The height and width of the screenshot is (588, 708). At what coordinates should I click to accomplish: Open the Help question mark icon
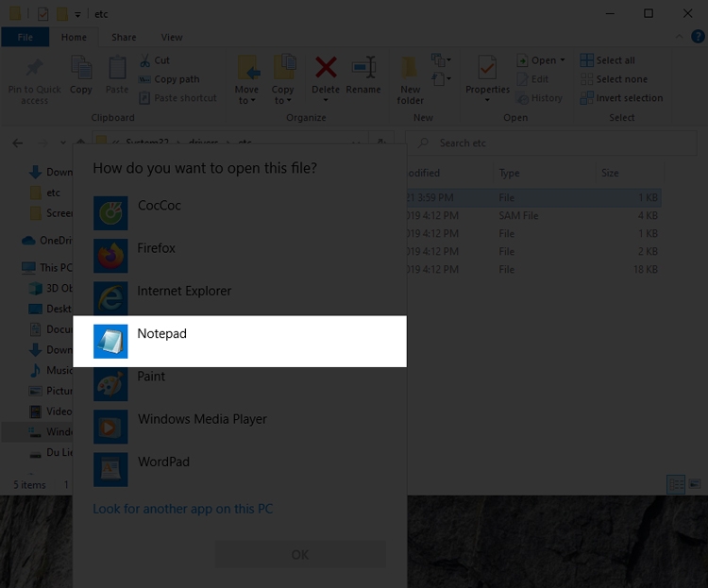[698, 37]
